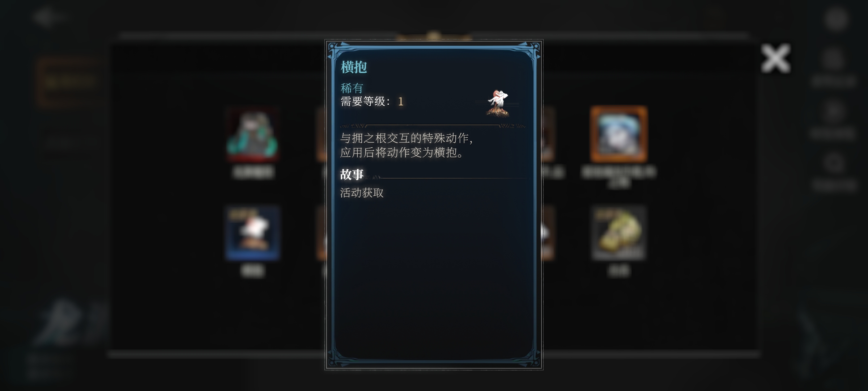868x391 pixels.
Task: Click the 横抱 title text in popup
Action: coord(354,67)
